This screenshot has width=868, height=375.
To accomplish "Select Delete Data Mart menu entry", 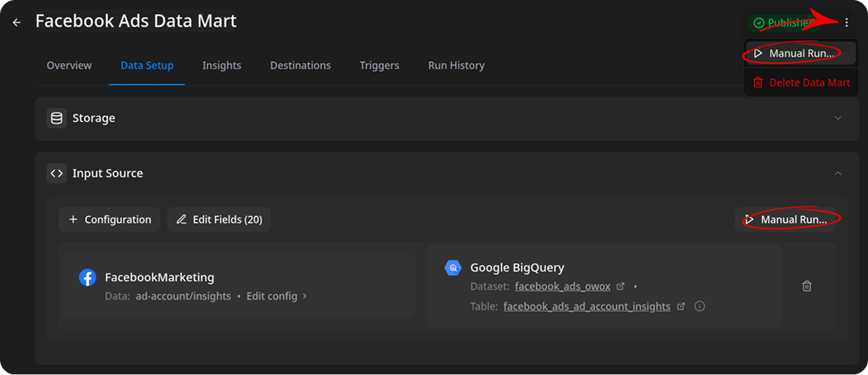I will point(801,83).
